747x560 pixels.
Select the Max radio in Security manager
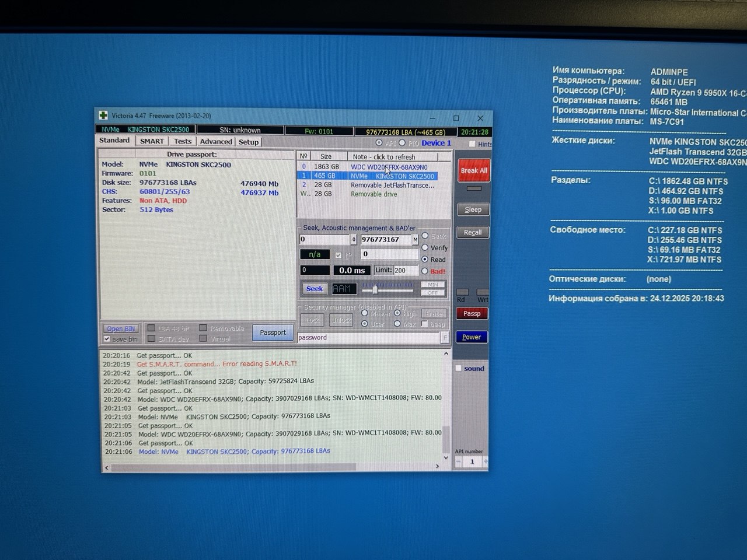[x=397, y=324]
